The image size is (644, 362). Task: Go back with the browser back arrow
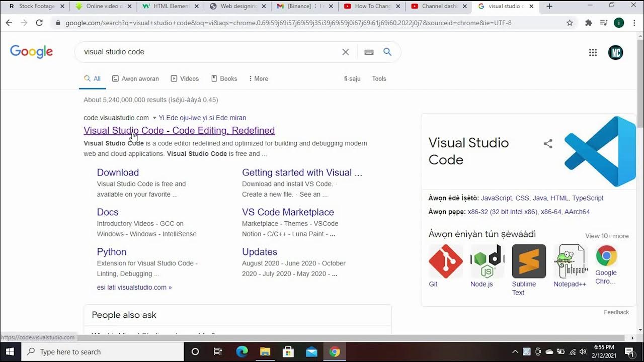9,23
